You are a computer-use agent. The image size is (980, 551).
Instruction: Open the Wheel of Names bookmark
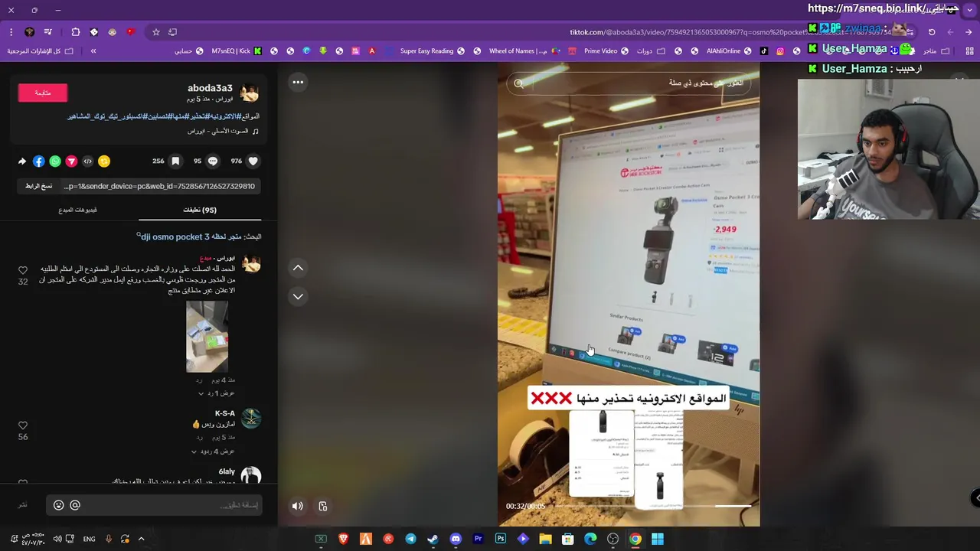[x=523, y=51]
